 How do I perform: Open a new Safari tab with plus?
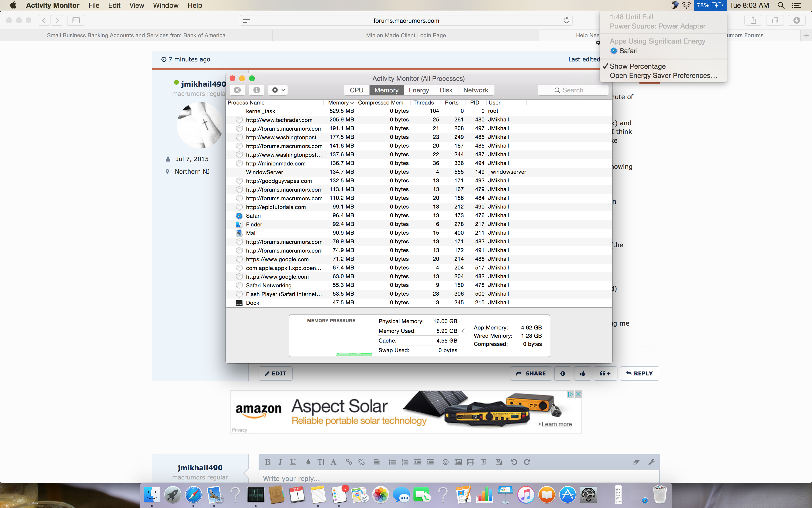pyautogui.click(x=806, y=35)
